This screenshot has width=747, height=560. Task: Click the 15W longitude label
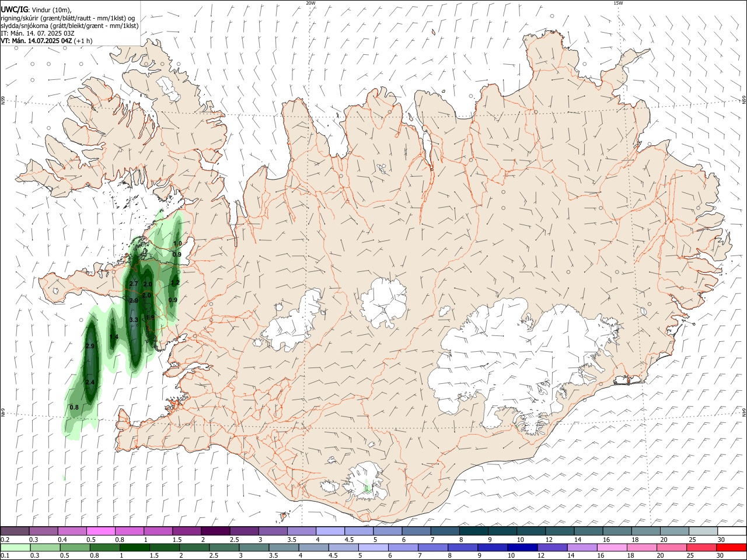click(618, 3)
